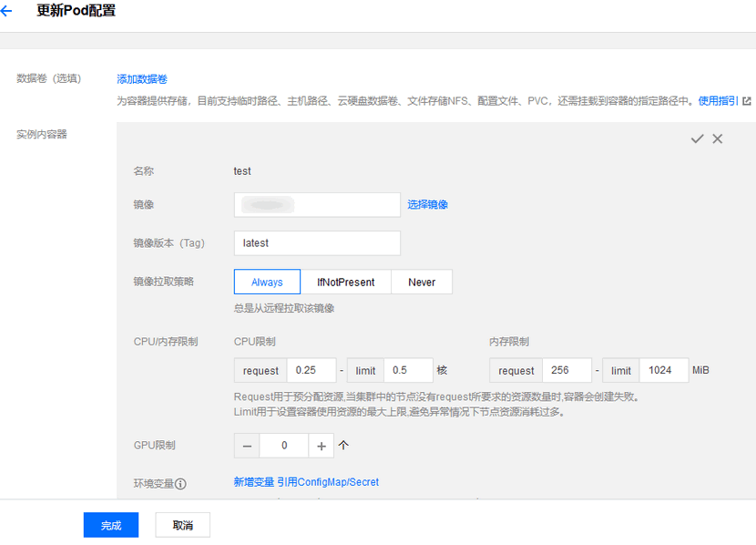The height and width of the screenshot is (545, 756).
Task: Focus the 镜像 image input field
Action: pyautogui.click(x=317, y=205)
